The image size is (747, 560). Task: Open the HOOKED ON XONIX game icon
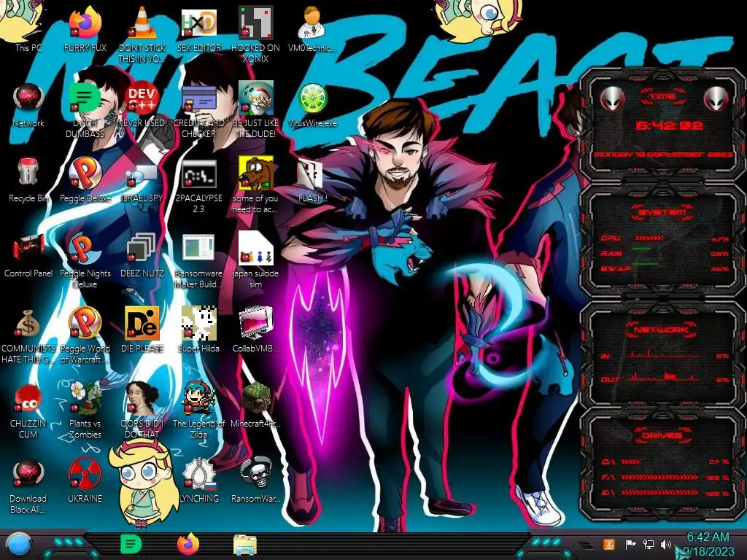point(256,23)
